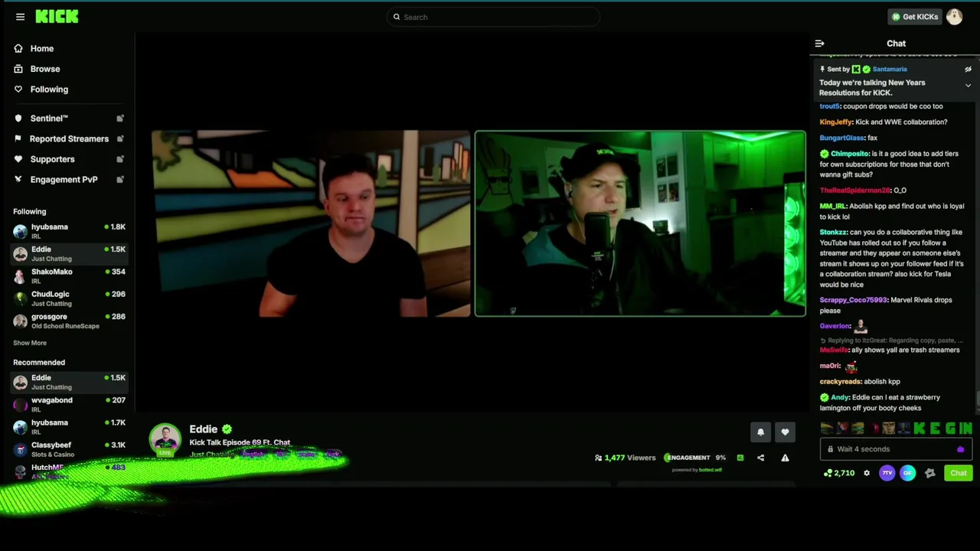Click the Eddie channel name under the video

204,429
